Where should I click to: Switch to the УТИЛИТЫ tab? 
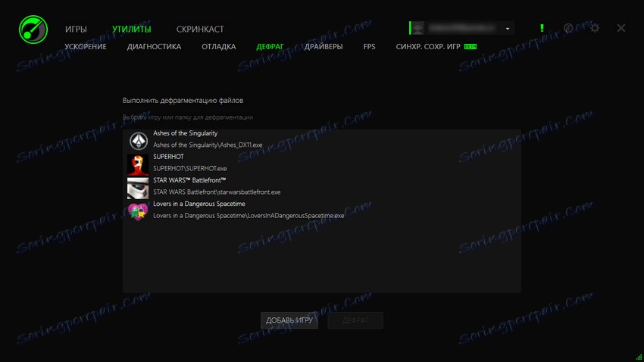point(131,29)
